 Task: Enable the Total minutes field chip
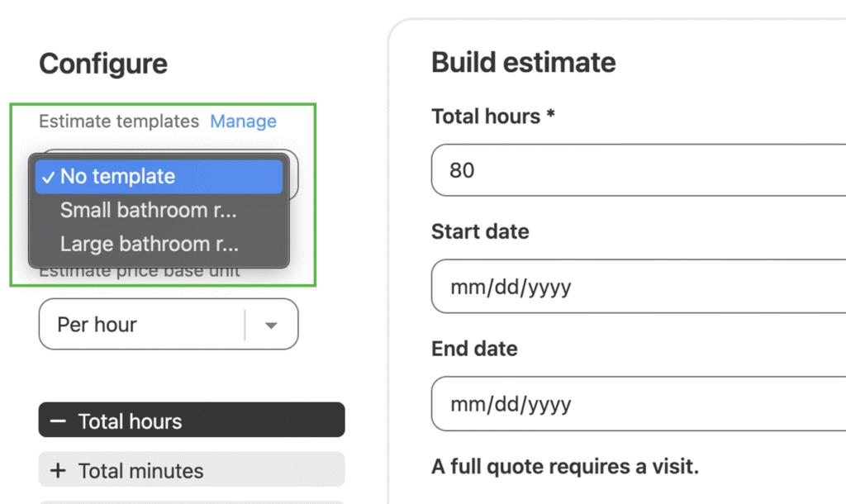click(191, 470)
